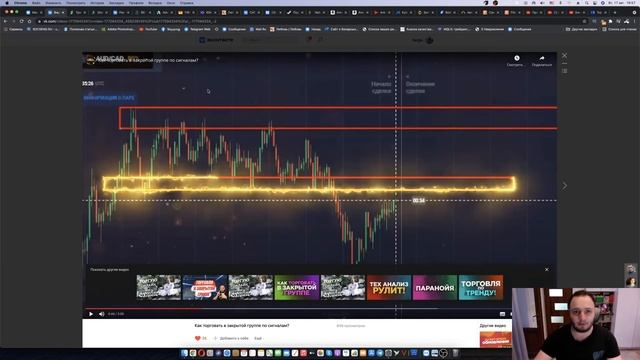Click the browser back arrow
This screenshot has width=640, height=360.
[5, 21]
